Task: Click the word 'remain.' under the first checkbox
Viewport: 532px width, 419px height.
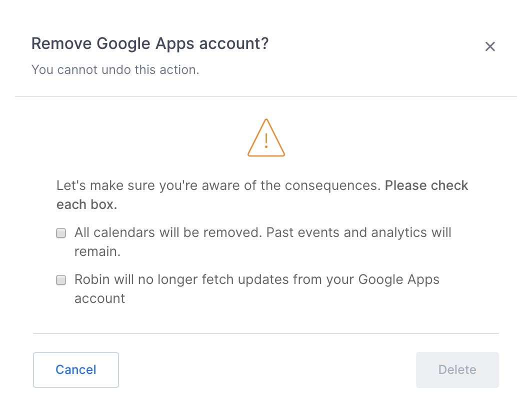Action: point(97,251)
